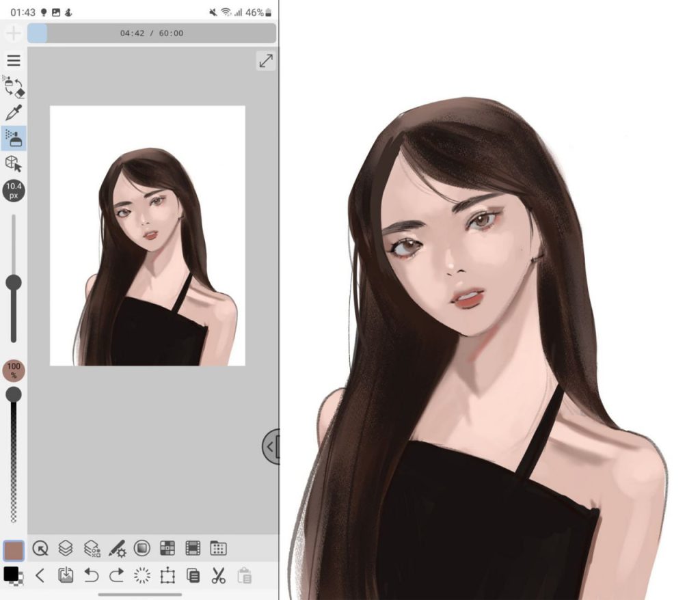
Task: Switch between brush and eraser tool
Action: 14,87
